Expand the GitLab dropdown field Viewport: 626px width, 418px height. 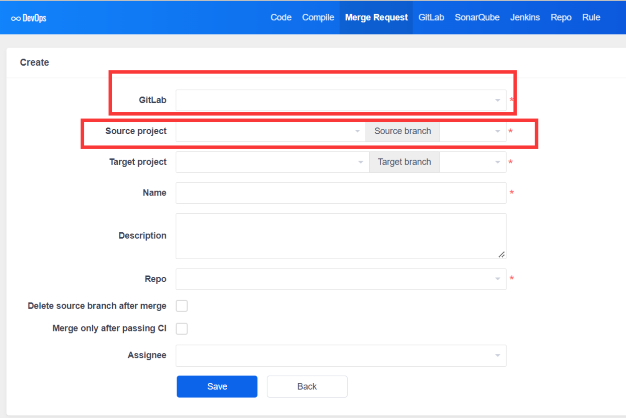click(341, 100)
